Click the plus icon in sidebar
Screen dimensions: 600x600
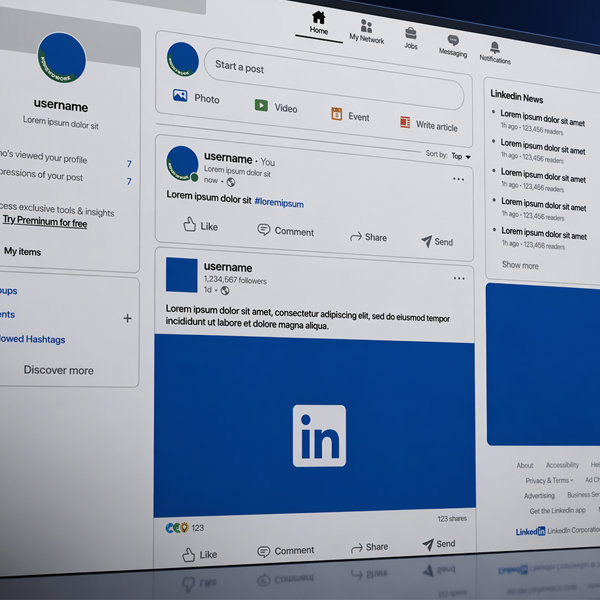coord(127,318)
